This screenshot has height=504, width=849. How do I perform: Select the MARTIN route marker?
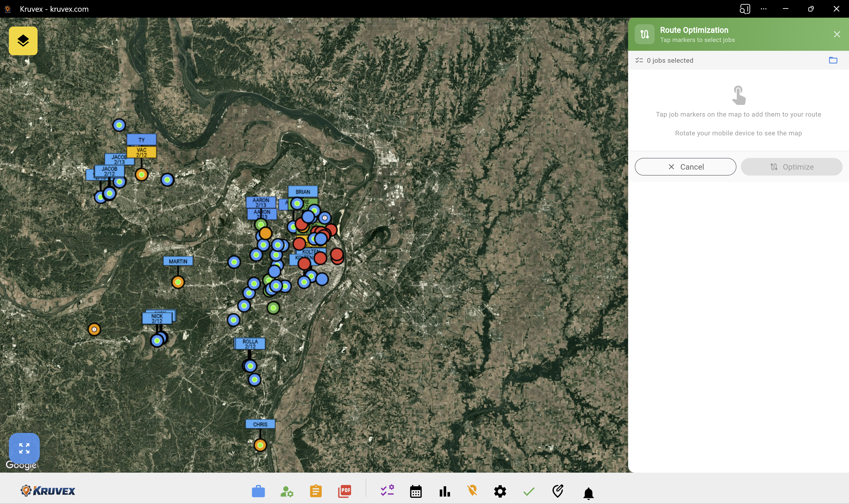click(178, 261)
